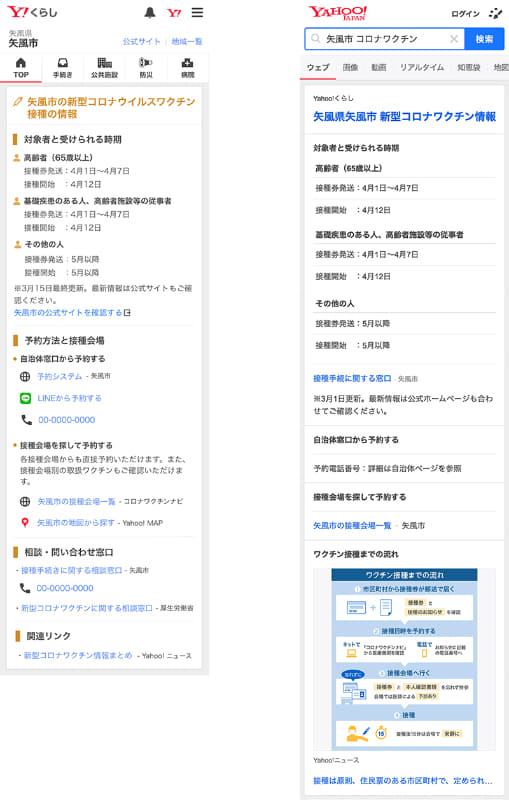Select the TOP home tab

point(21,68)
